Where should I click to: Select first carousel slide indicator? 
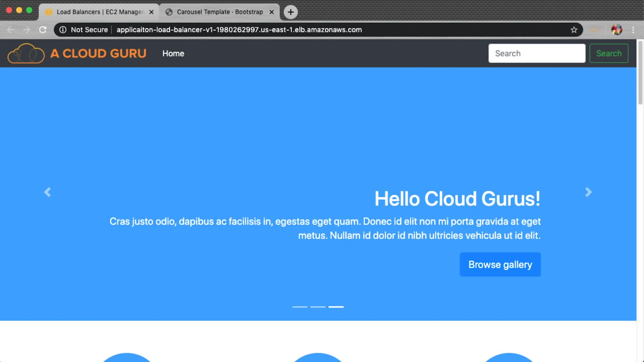pos(300,307)
